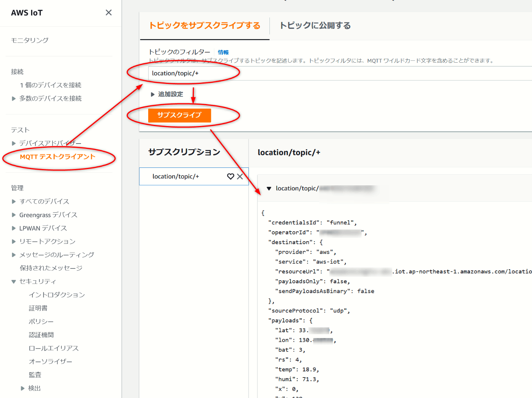
Task: Open ポリシー policies page
Action: click(x=41, y=322)
